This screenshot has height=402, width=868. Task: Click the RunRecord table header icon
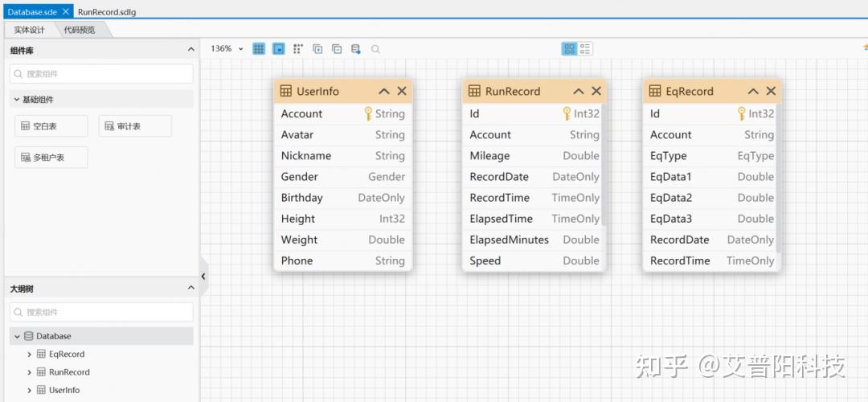(474, 92)
